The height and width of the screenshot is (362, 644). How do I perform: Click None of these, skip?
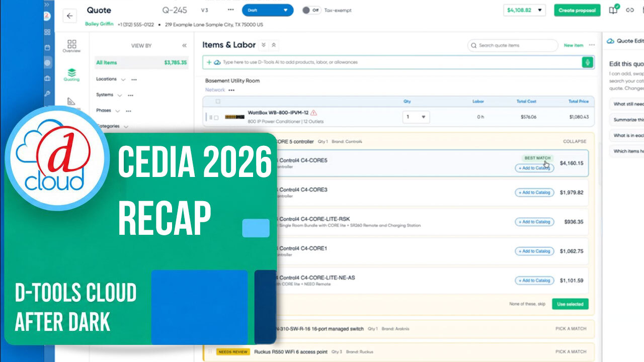click(528, 304)
